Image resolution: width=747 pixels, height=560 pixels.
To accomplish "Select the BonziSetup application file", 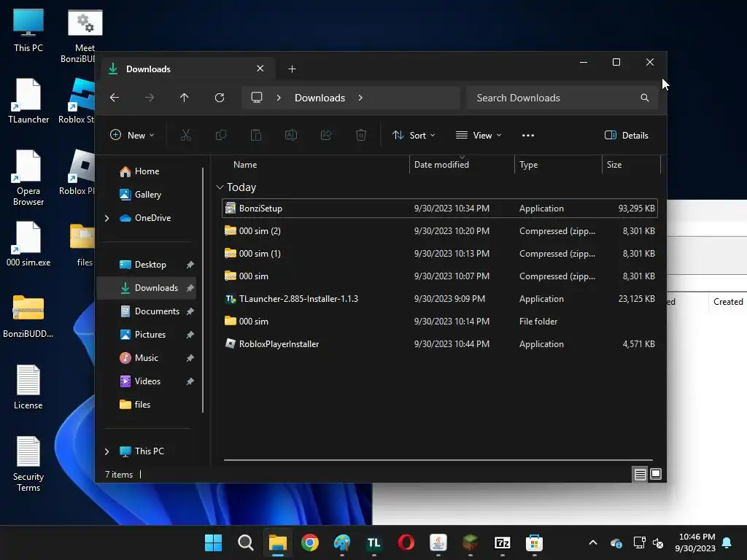I will coord(440,209).
